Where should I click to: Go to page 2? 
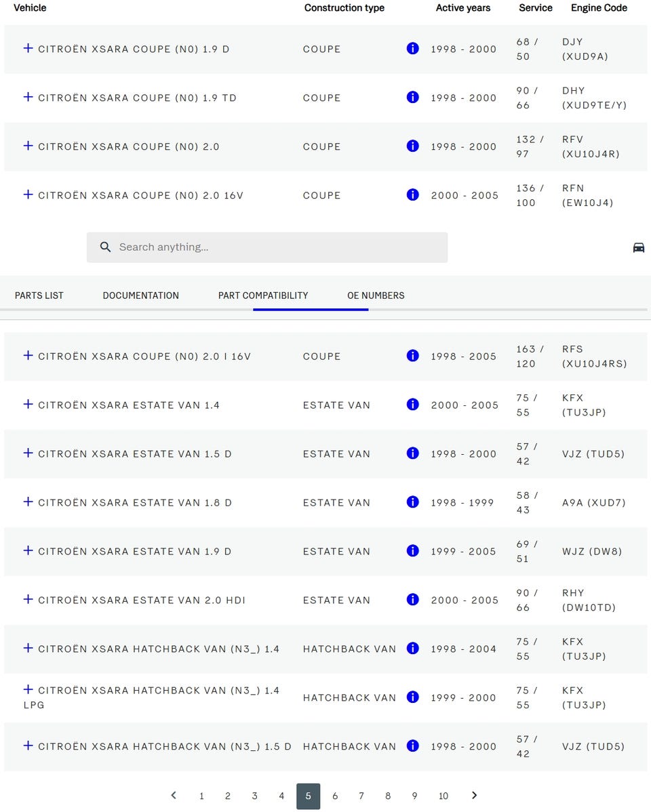(228, 796)
